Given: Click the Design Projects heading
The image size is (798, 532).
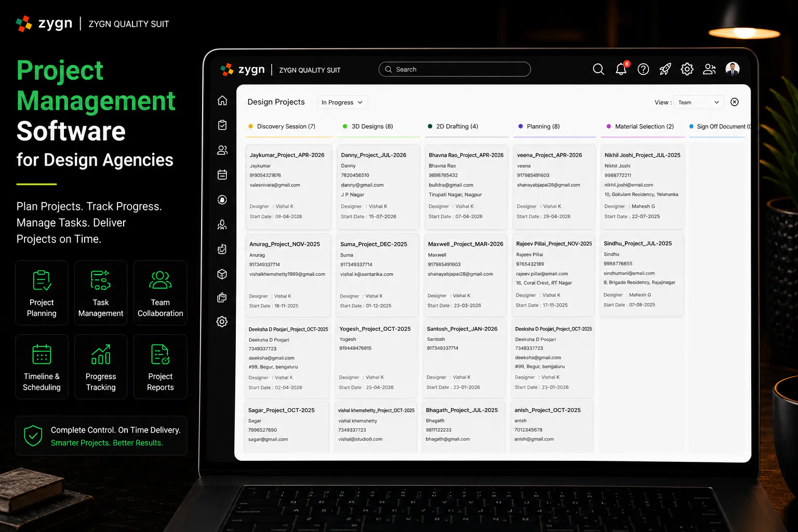Looking at the screenshot, I should 276,102.
